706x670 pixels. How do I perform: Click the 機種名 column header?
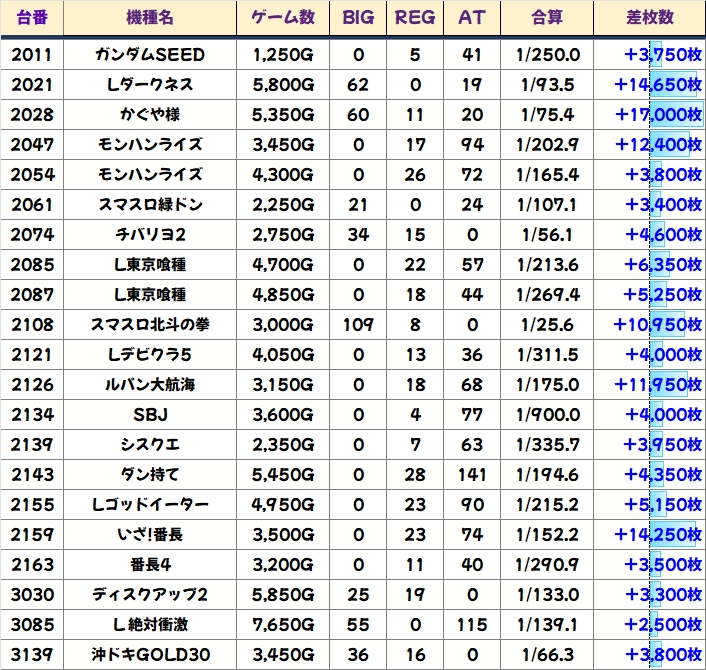150,18
